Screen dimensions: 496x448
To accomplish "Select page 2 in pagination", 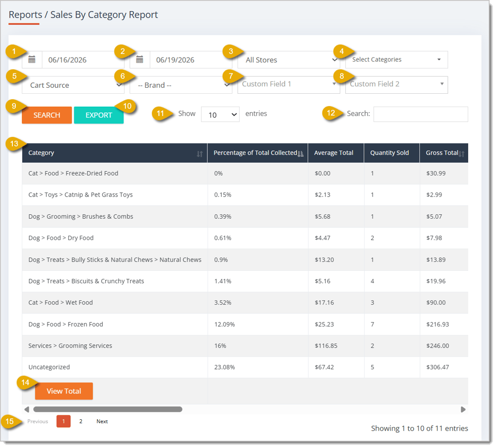I will 81,421.
